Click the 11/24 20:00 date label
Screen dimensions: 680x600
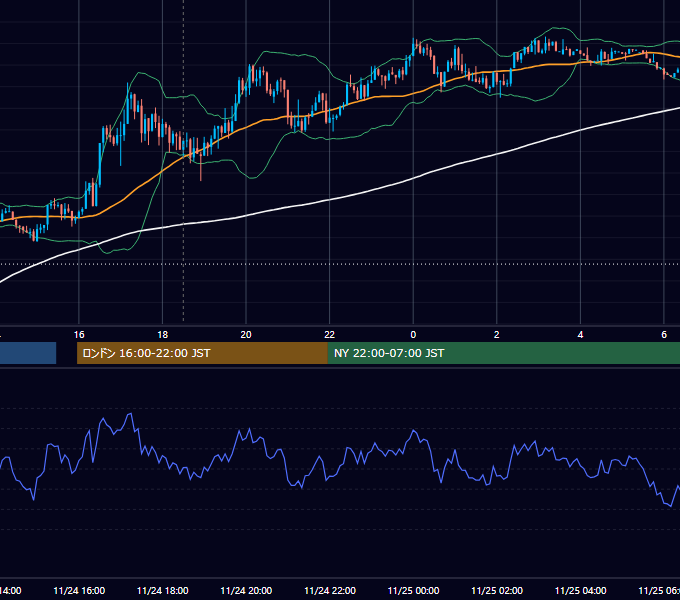[x=246, y=591]
